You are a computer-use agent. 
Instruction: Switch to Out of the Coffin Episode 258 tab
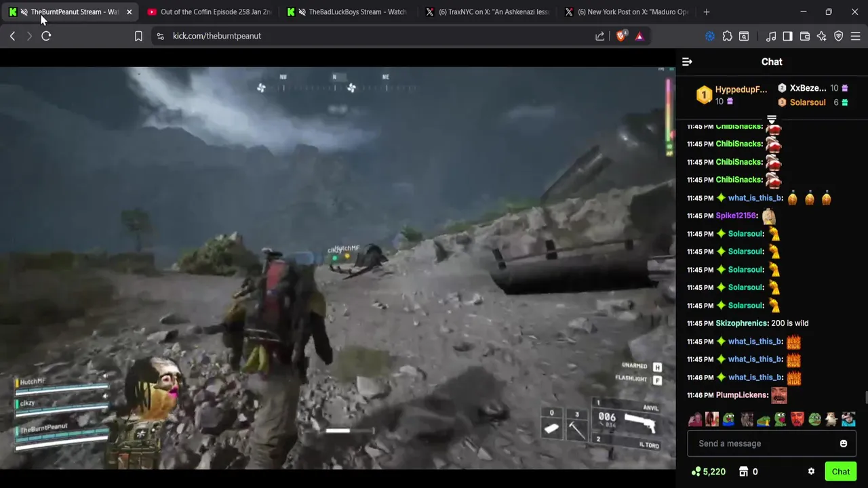pyautogui.click(x=209, y=12)
